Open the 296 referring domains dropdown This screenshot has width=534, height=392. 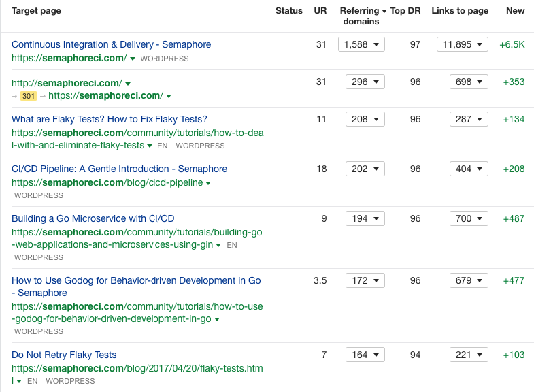click(x=365, y=82)
